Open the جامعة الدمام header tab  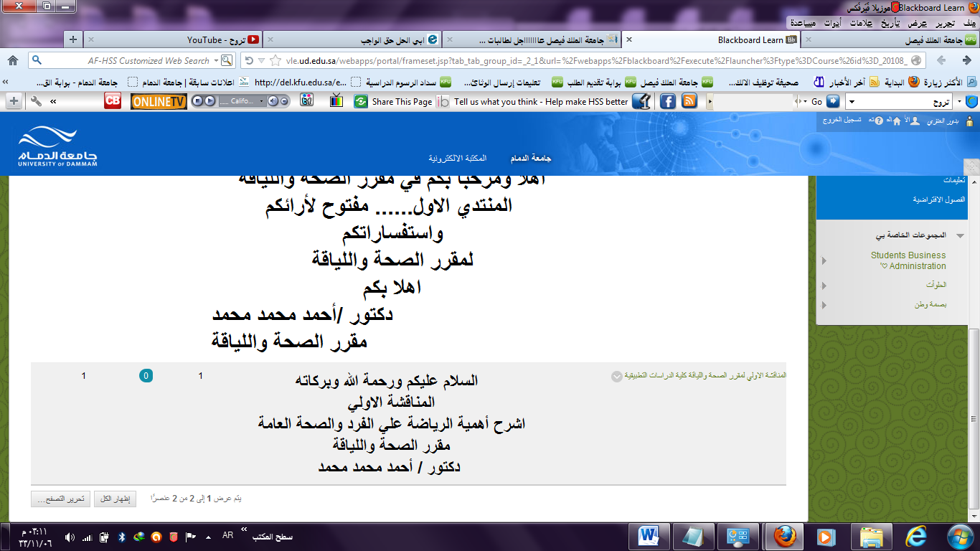pyautogui.click(x=531, y=158)
